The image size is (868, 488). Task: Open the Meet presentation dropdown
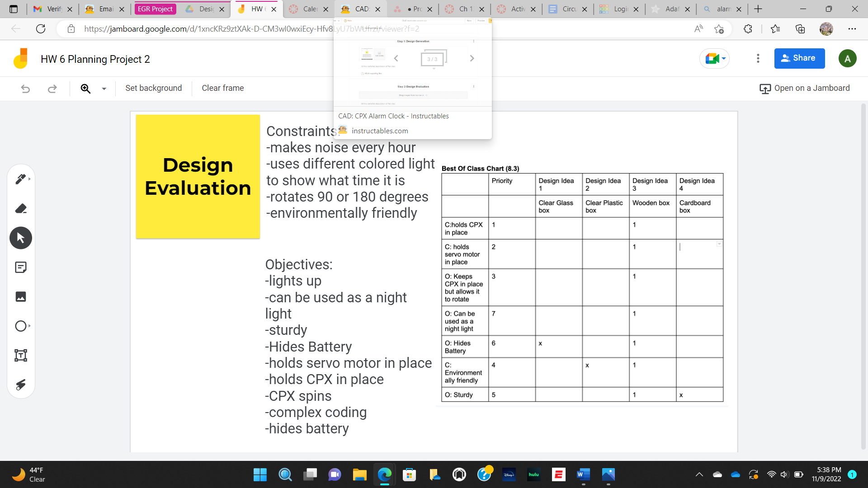723,58
